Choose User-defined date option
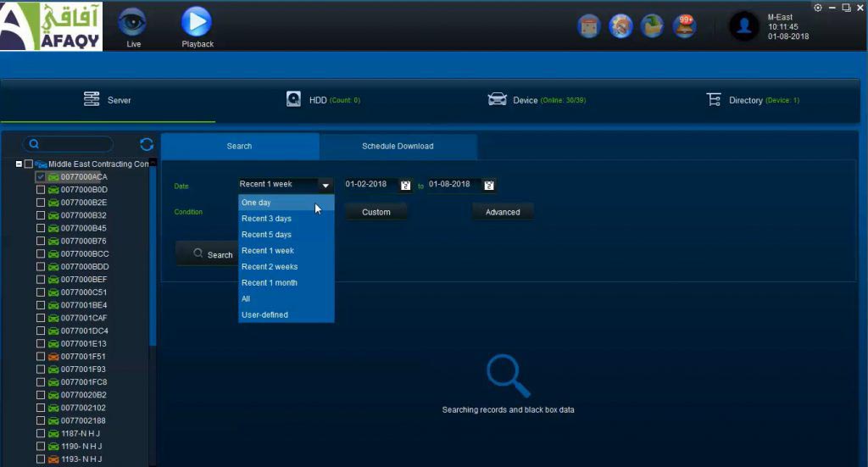Viewport: 868px width, 467px height. 287,314
